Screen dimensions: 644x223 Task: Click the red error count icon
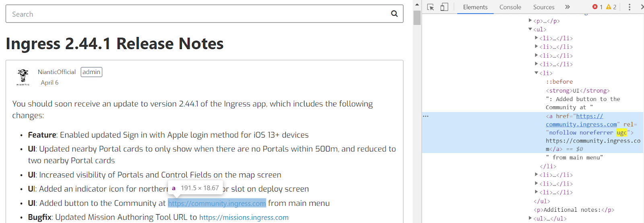pyautogui.click(x=595, y=7)
